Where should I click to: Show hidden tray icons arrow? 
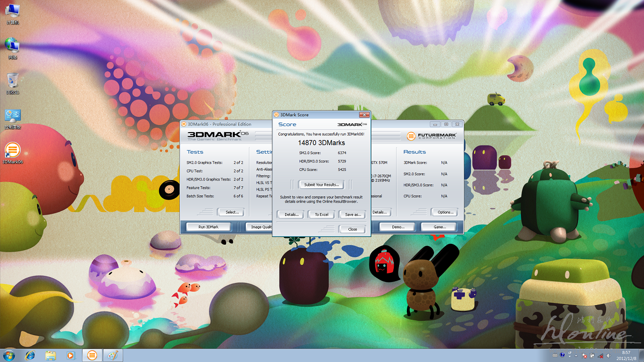tap(577, 356)
